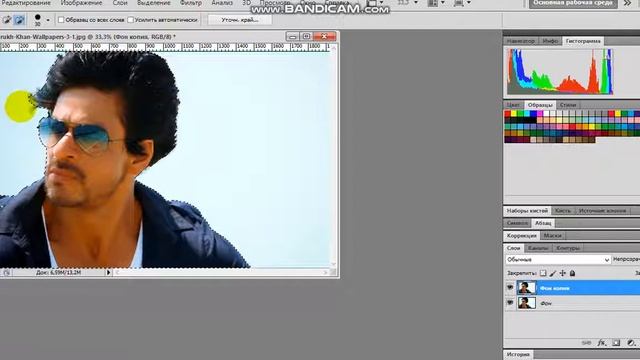Pick the yellow swatch in first row
This screenshot has width=640, height=360.
click(x=514, y=114)
